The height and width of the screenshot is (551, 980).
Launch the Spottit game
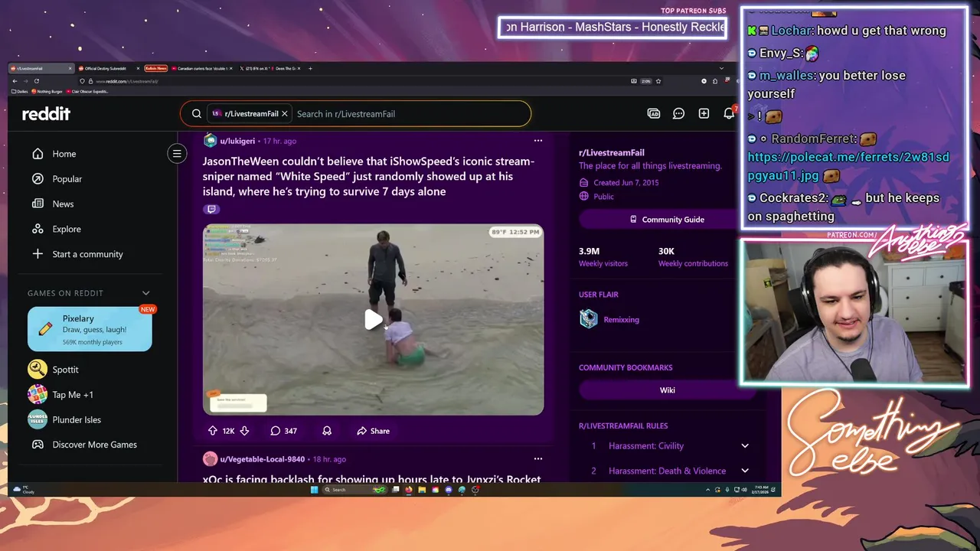[65, 370]
